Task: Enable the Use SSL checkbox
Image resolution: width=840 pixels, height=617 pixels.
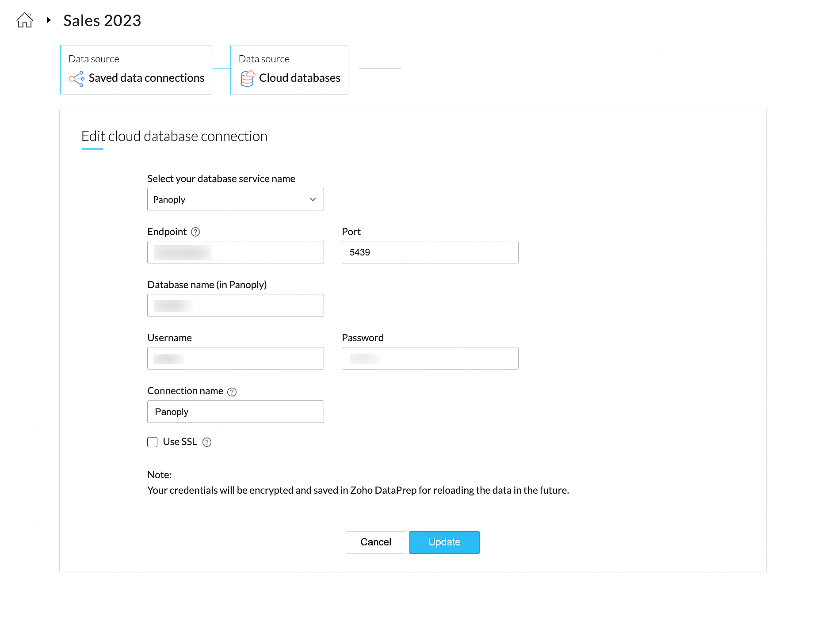Action: pyautogui.click(x=153, y=442)
